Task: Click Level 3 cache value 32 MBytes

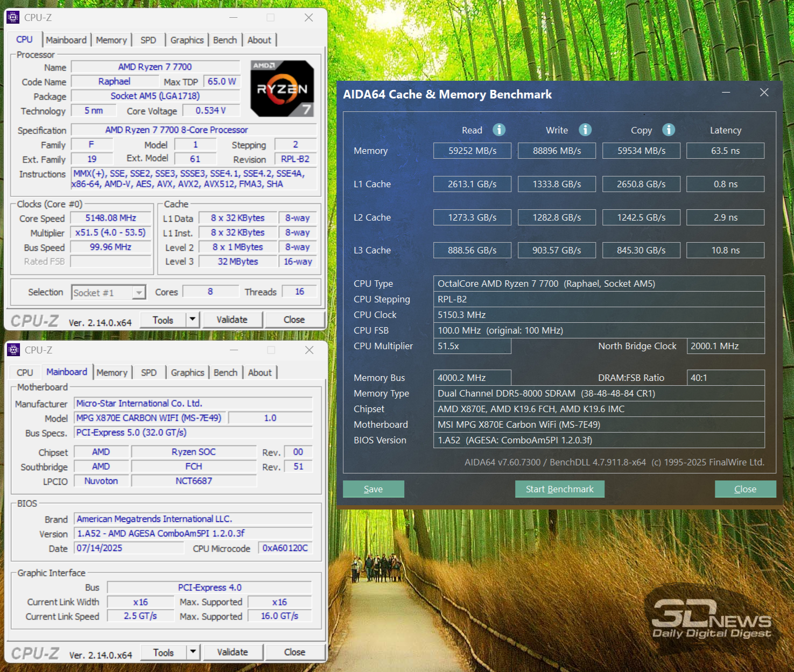Action: tap(238, 261)
